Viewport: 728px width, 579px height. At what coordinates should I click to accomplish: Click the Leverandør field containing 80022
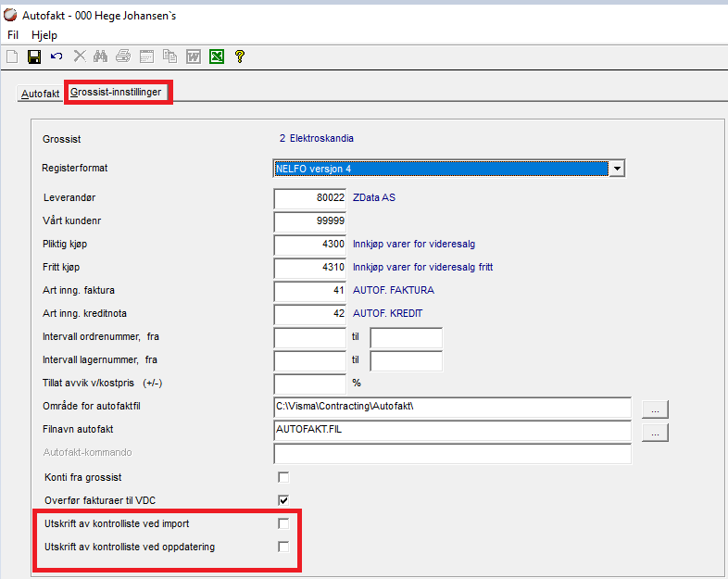point(310,198)
